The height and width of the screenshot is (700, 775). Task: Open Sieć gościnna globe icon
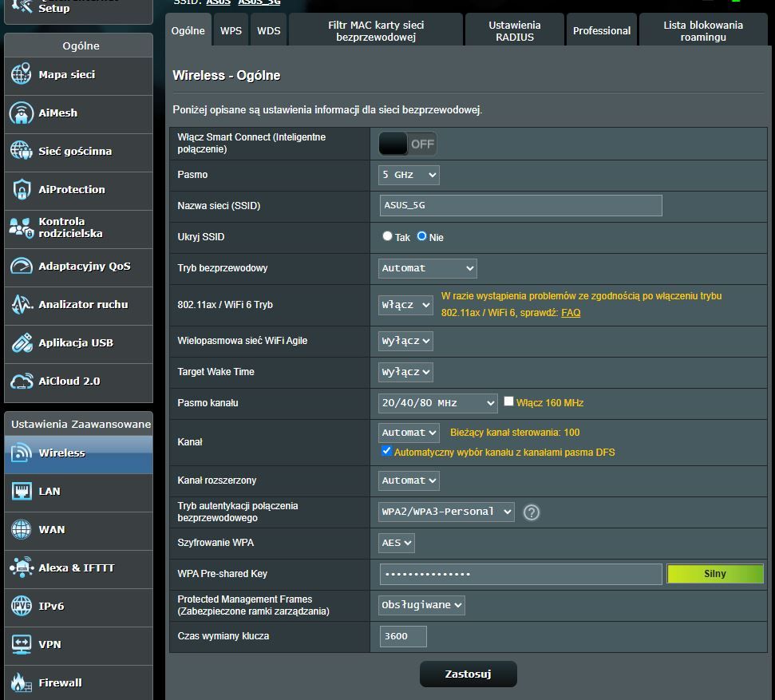pyautogui.click(x=22, y=151)
